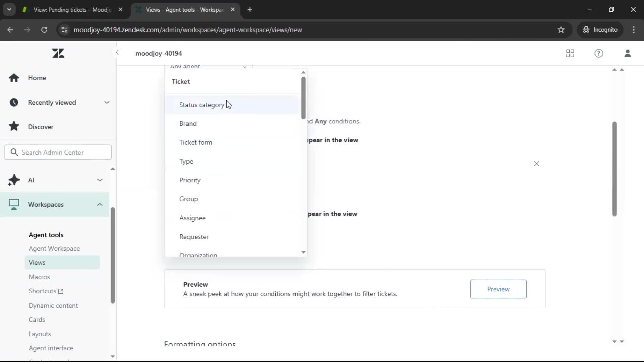Click the Discover star icon
644x362 pixels.
point(14,126)
